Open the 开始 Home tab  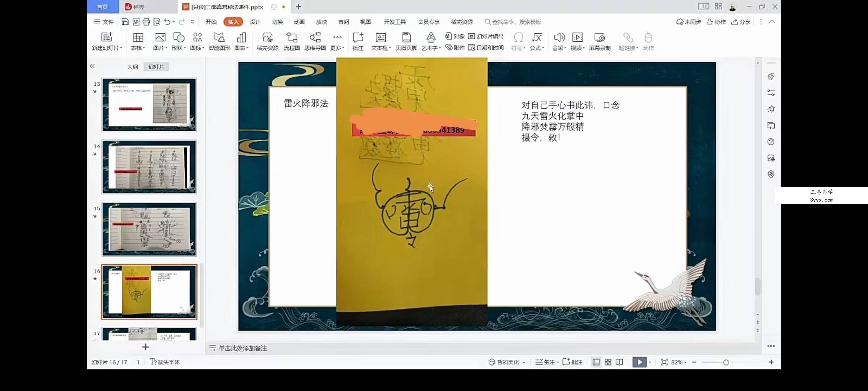click(x=211, y=22)
